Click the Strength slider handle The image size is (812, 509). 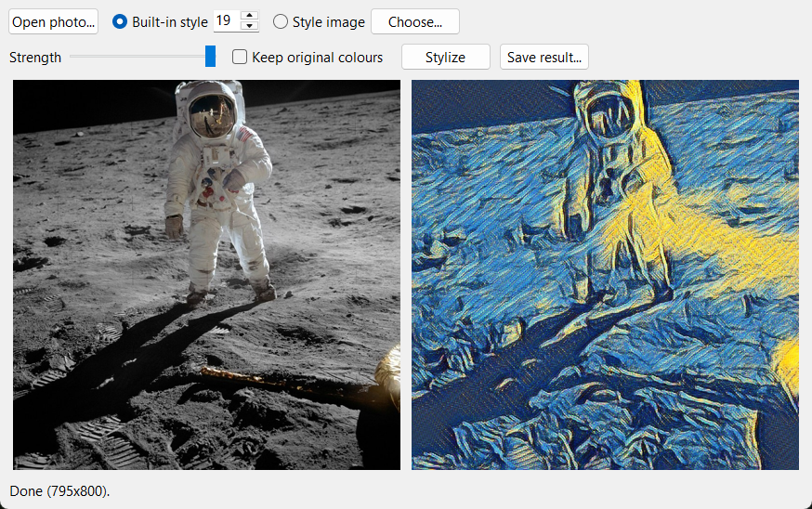coord(210,56)
